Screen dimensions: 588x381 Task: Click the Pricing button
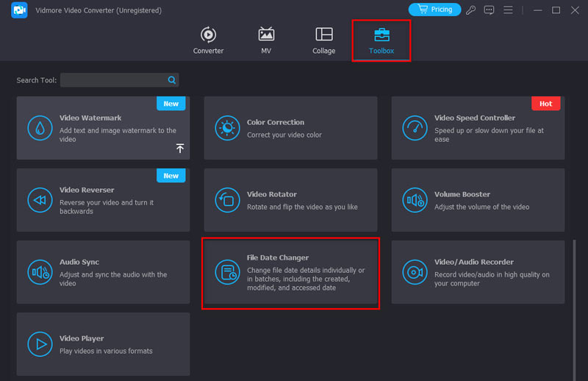[x=434, y=10]
